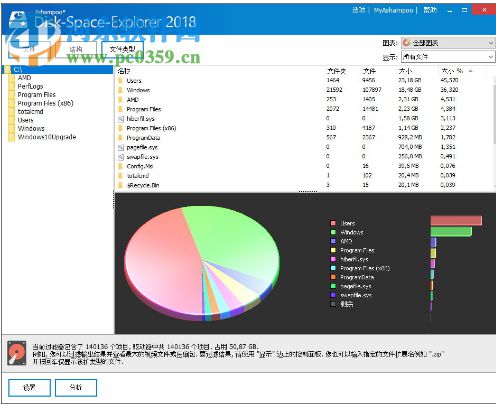Click the bottom button left of 分析
The image size is (496, 404).
tap(29, 388)
